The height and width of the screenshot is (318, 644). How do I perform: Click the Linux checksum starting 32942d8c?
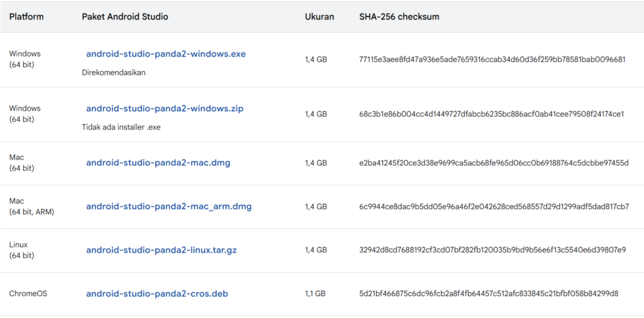pyautogui.click(x=492, y=250)
